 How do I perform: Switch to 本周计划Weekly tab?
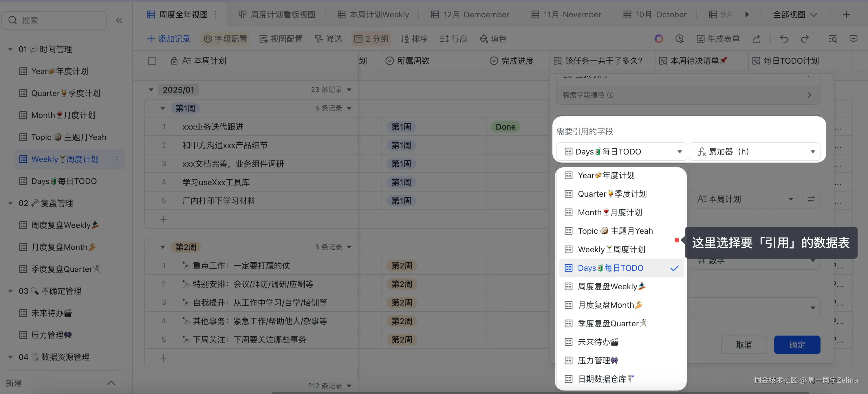[373, 14]
